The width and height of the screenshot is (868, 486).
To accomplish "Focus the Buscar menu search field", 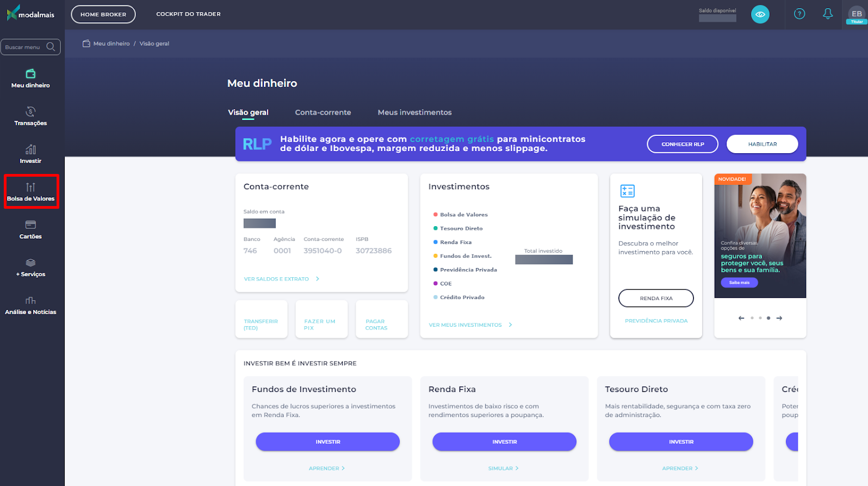I will click(30, 47).
